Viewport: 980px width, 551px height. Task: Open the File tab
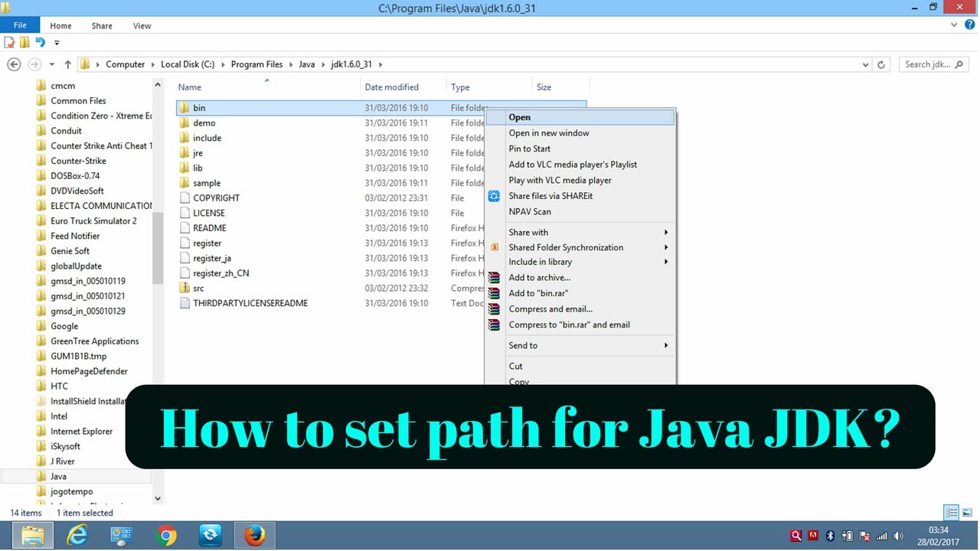click(x=20, y=25)
